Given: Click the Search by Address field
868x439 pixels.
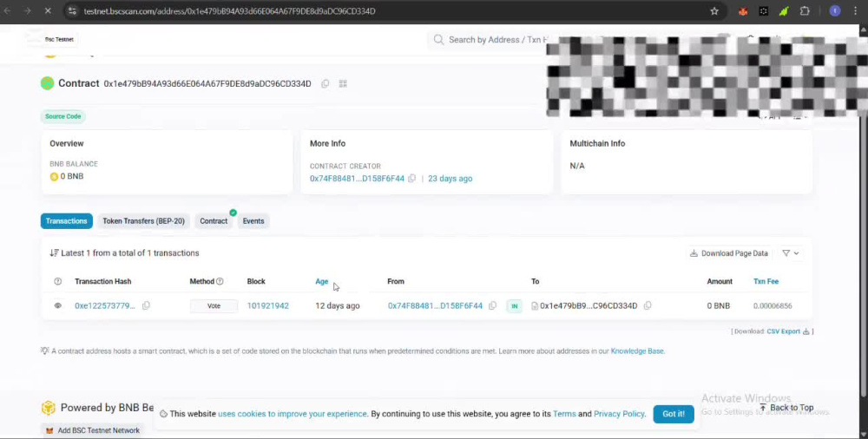Looking at the screenshot, I should tap(497, 40).
